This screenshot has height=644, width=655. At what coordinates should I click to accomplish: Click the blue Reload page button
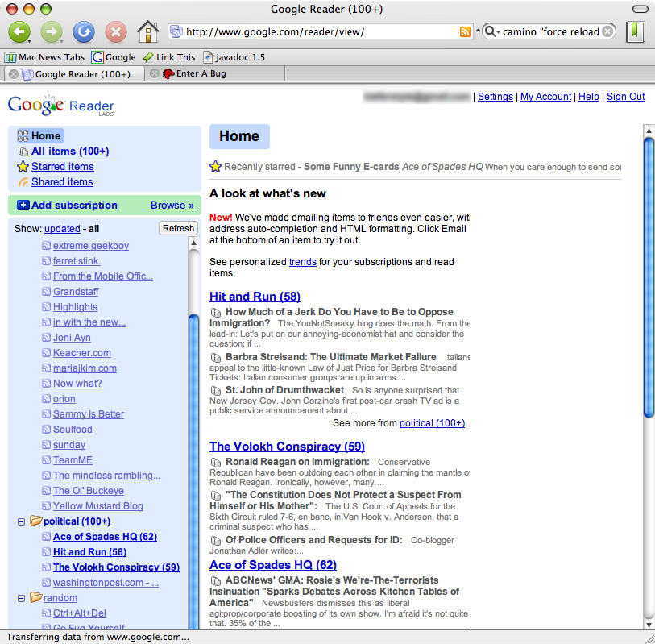(83, 32)
